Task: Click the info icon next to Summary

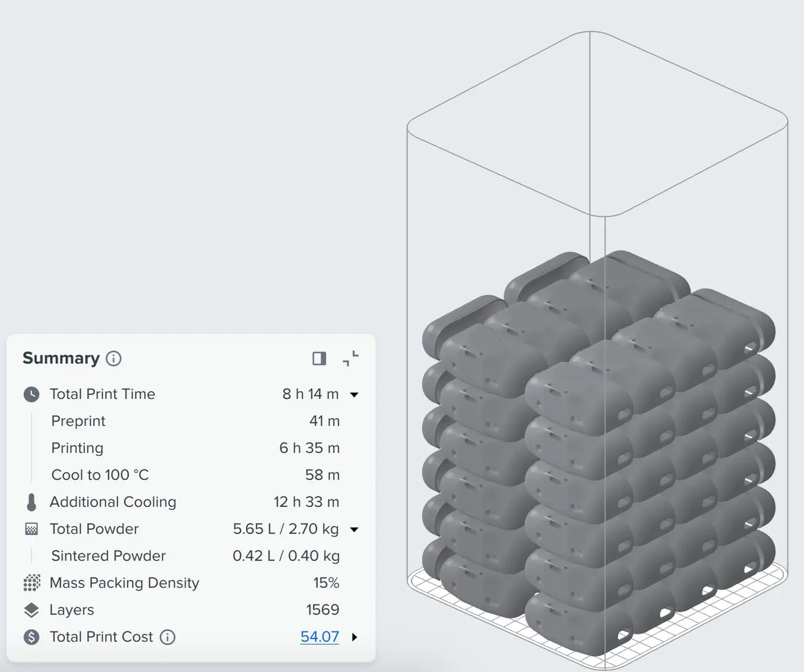Action: point(113,359)
